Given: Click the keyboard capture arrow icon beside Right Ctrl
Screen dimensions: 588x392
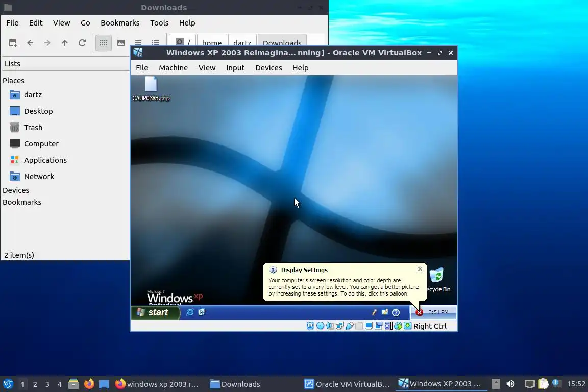Looking at the screenshot, I should coord(408,326).
